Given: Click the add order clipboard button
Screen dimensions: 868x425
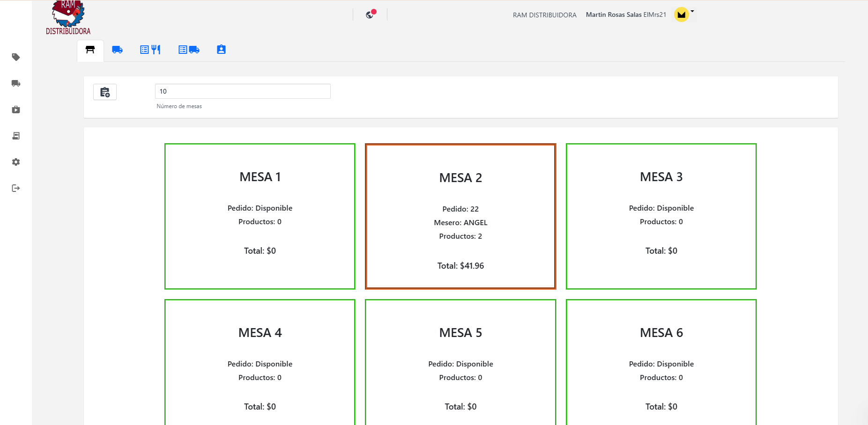Looking at the screenshot, I should pos(105,92).
